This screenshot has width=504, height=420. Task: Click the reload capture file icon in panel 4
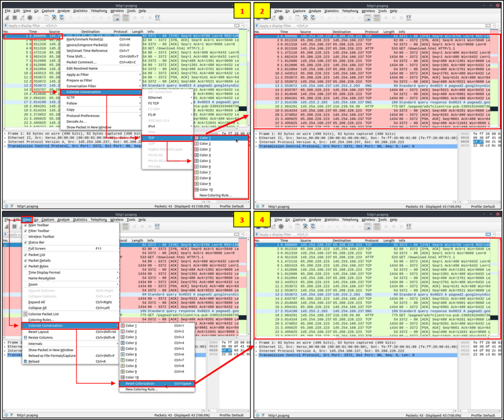313,226
